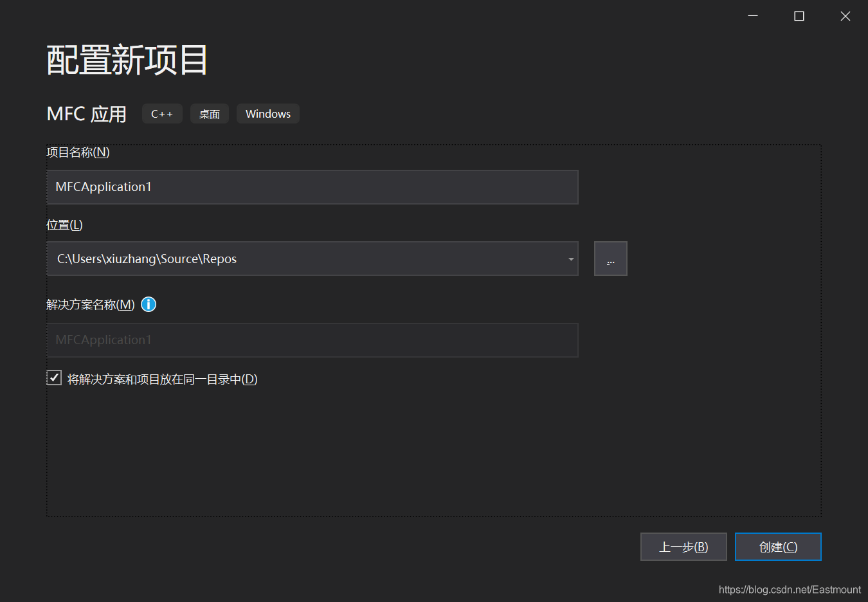The height and width of the screenshot is (602, 868).
Task: Click the 将解决方案和项目放在同一目录中(D) label text
Action: (162, 379)
